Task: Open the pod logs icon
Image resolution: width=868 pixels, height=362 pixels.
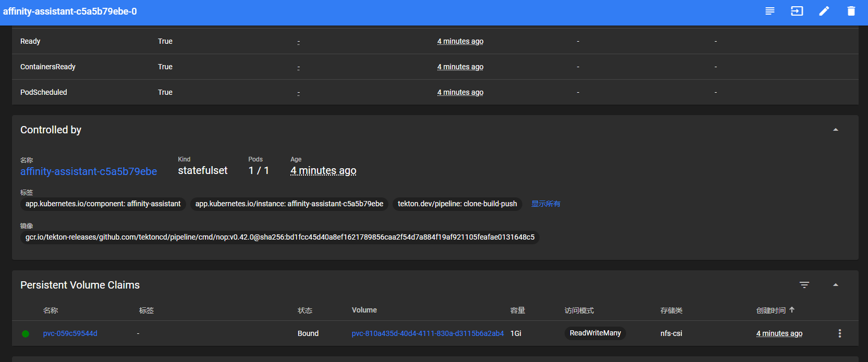Action: point(770,11)
